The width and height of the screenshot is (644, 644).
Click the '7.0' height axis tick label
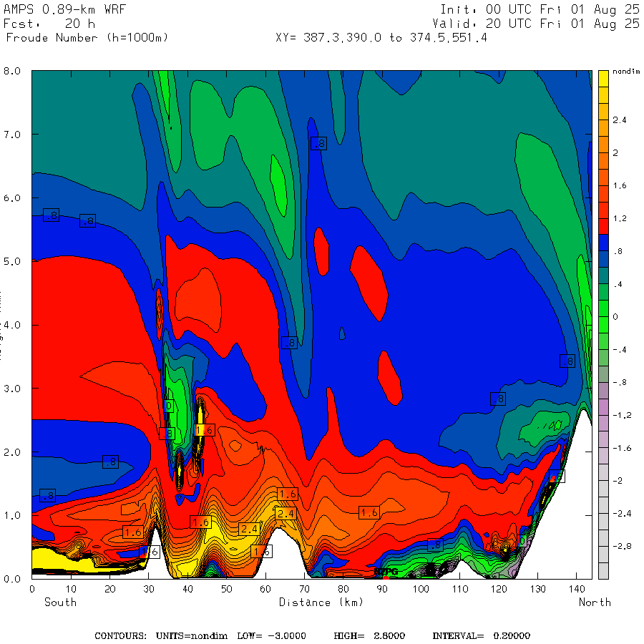pos(12,135)
